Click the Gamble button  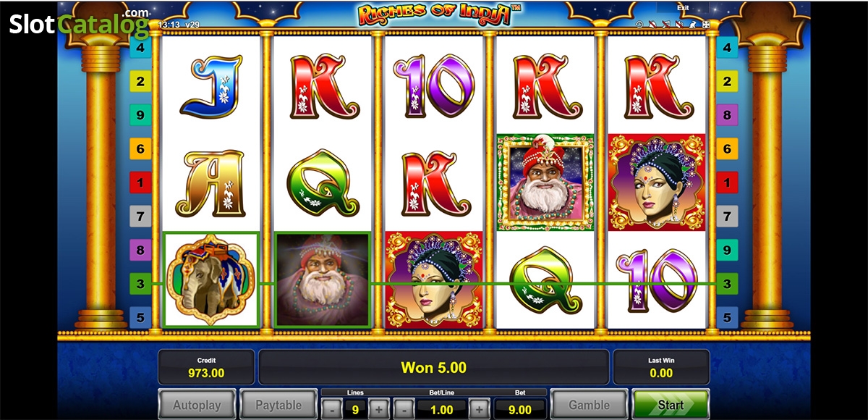click(x=589, y=406)
